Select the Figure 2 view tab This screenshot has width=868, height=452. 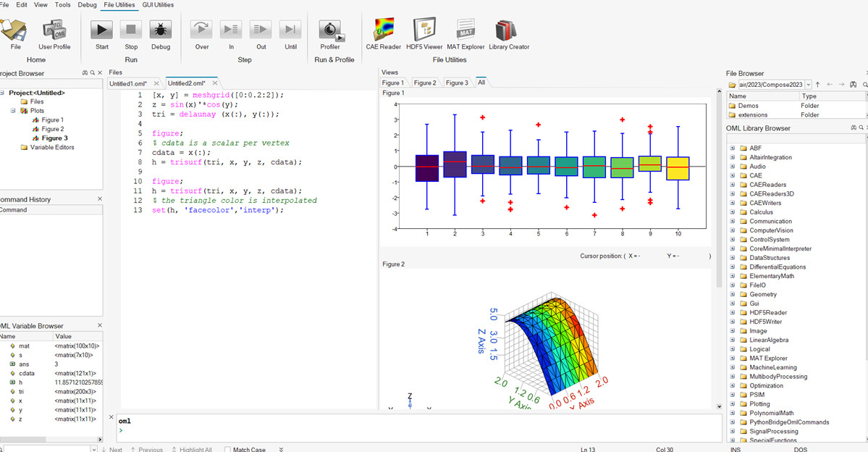click(x=424, y=83)
